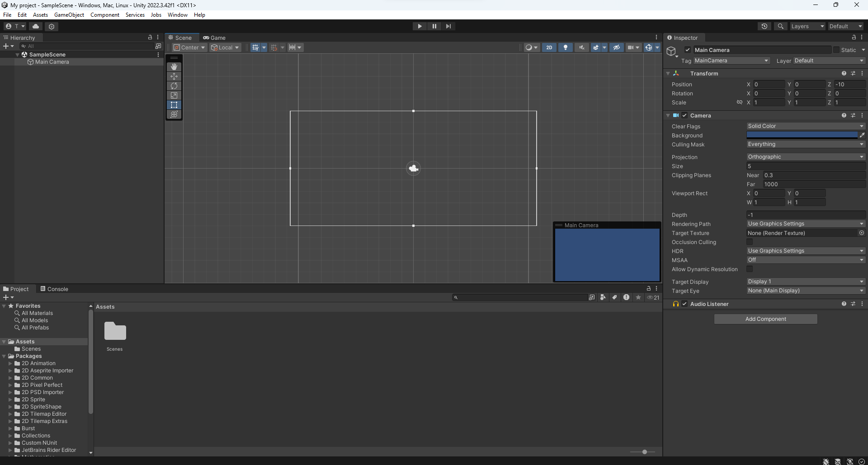Expand the 2D Animation package folder
The width and height of the screenshot is (868, 465).
10,363
